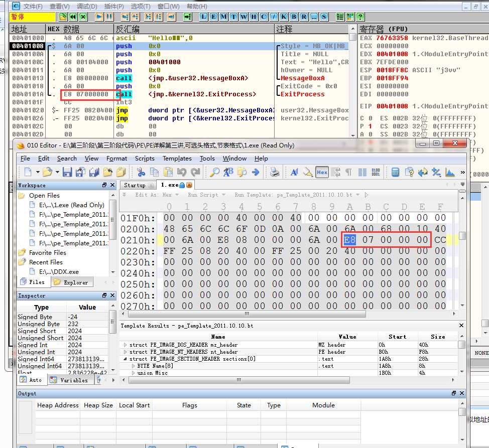Switch to Explorer tab in Workspace
The width and height of the screenshot is (489, 448).
[72, 282]
